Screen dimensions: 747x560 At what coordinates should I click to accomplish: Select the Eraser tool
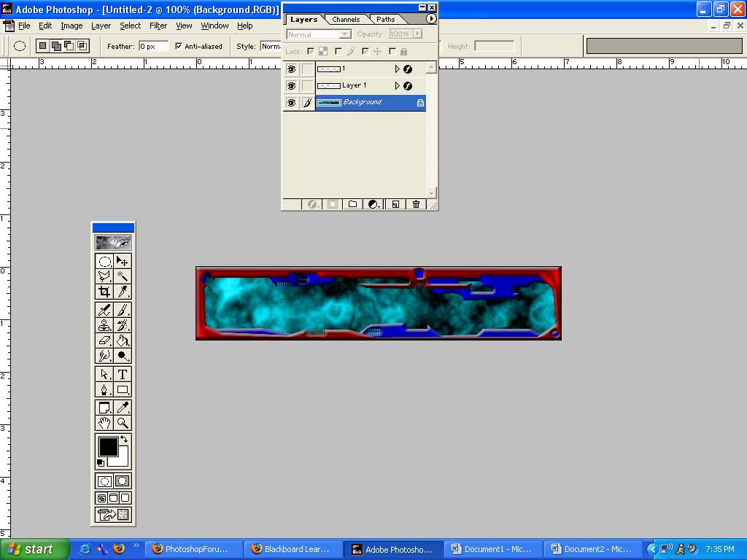tap(104, 341)
